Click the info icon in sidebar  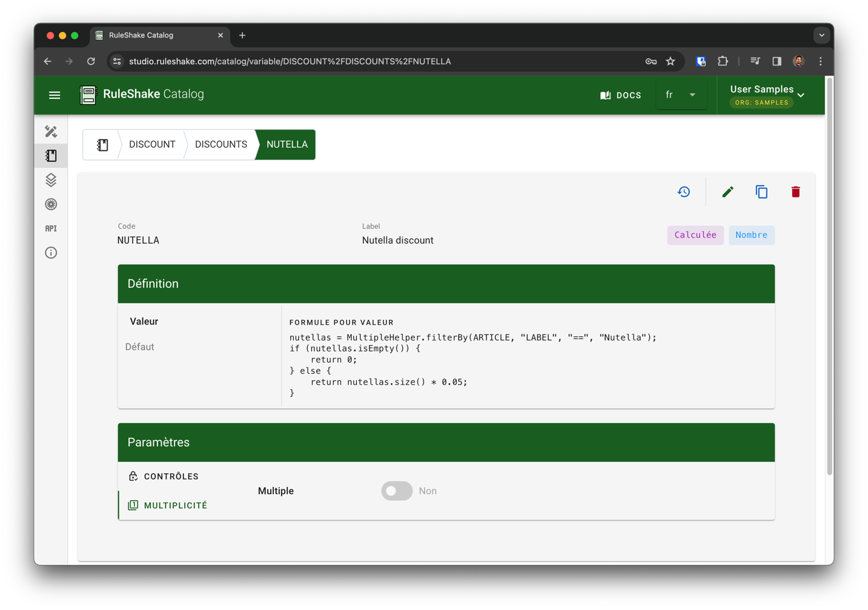[51, 253]
